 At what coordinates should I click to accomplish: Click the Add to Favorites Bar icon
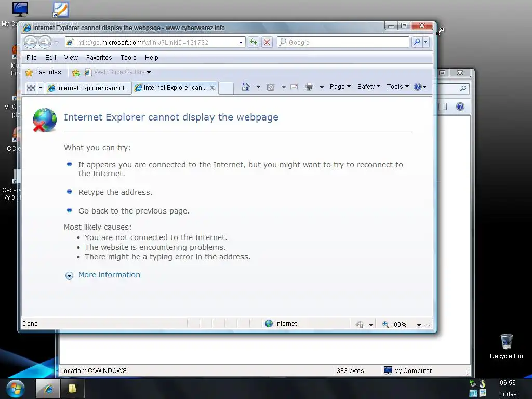point(76,72)
